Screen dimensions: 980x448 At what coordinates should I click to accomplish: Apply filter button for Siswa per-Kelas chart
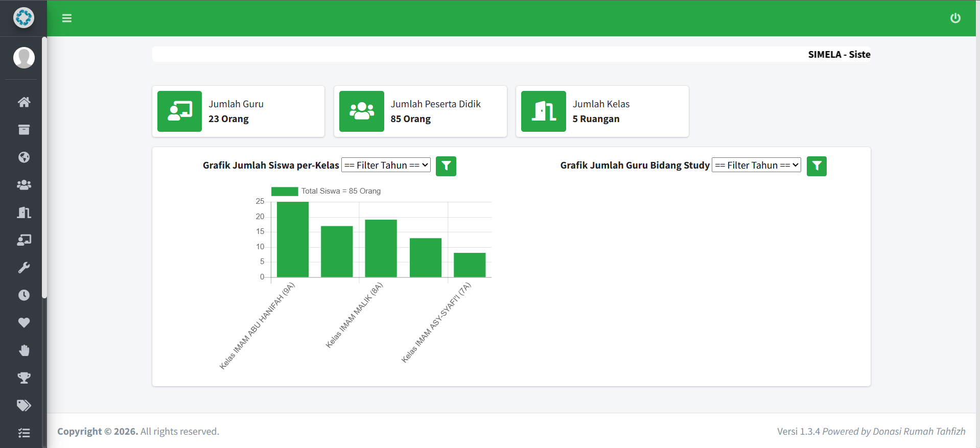[x=446, y=166]
